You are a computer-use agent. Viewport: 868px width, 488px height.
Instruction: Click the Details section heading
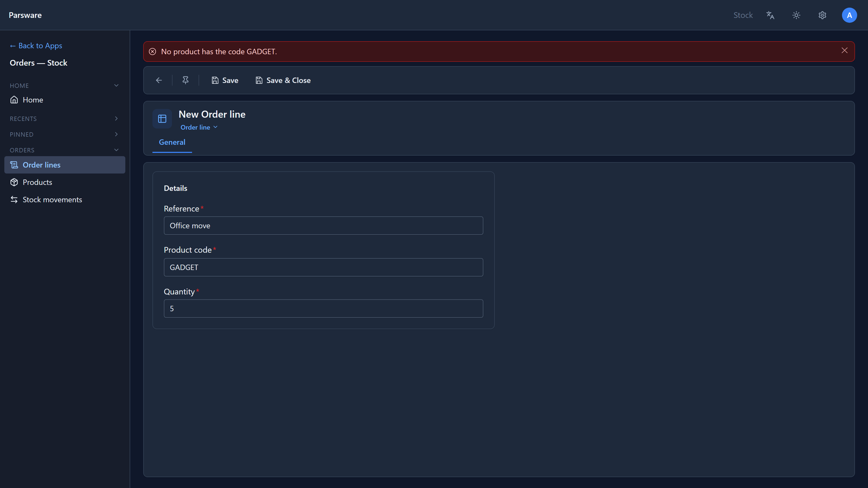(x=175, y=188)
